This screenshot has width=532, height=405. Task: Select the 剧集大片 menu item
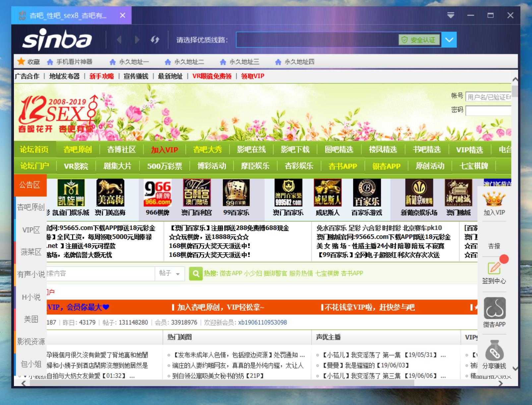[117, 166]
